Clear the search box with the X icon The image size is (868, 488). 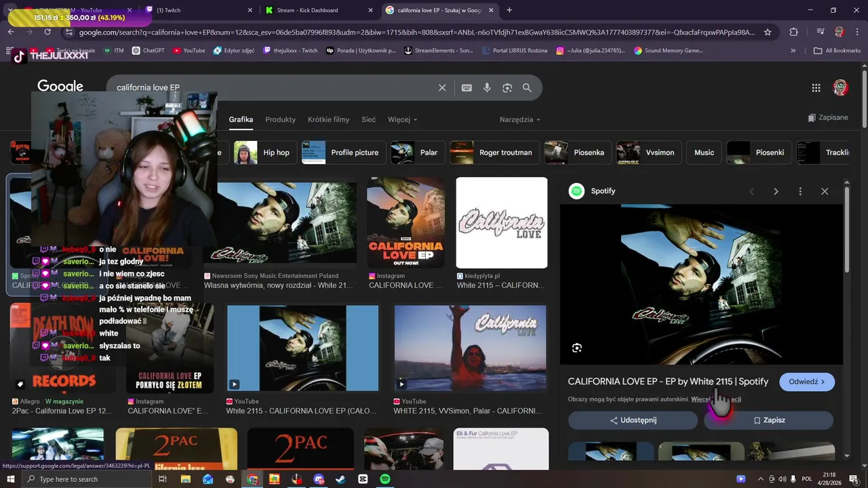(x=442, y=87)
